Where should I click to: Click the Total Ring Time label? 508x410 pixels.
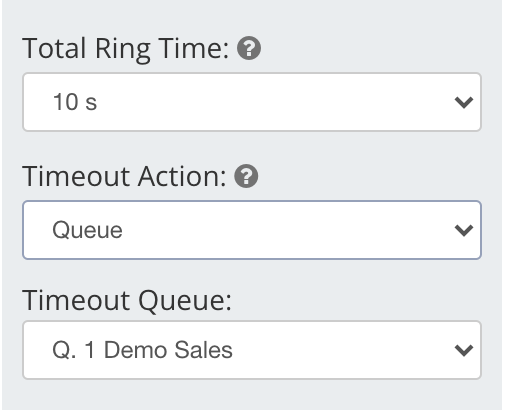click(x=125, y=49)
